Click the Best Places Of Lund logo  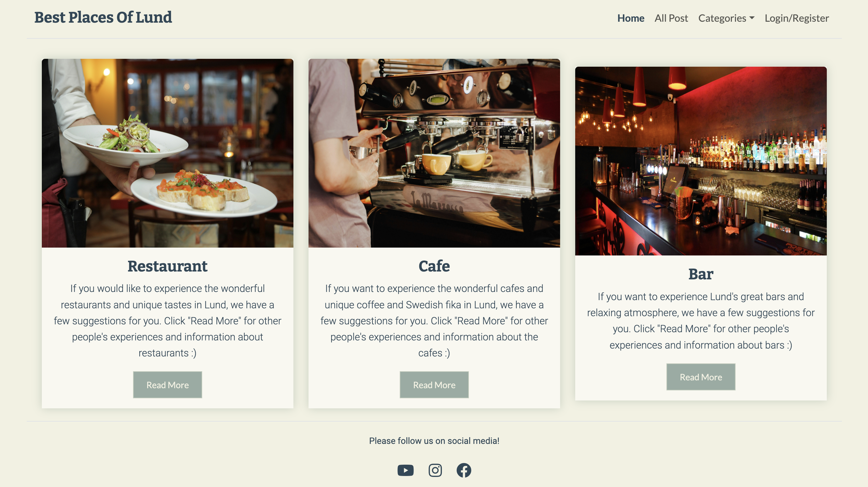(x=103, y=18)
